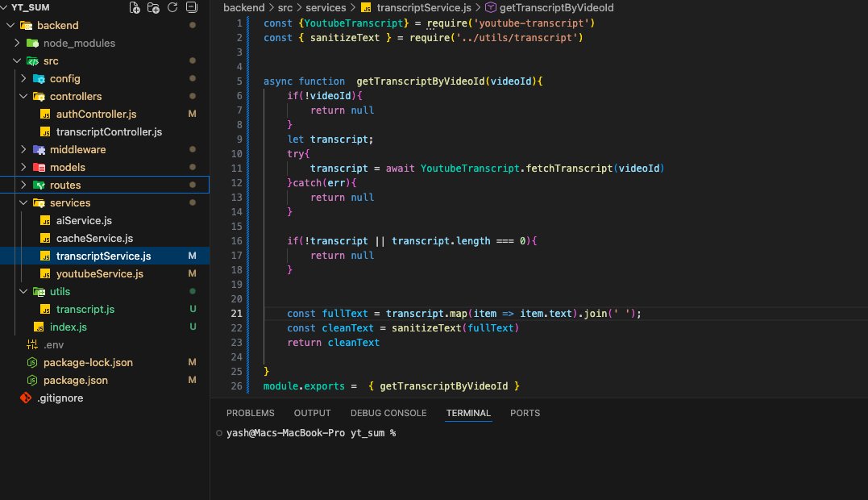The width and height of the screenshot is (868, 500).
Task: Click the backend breadcrumb segment
Action: point(243,8)
